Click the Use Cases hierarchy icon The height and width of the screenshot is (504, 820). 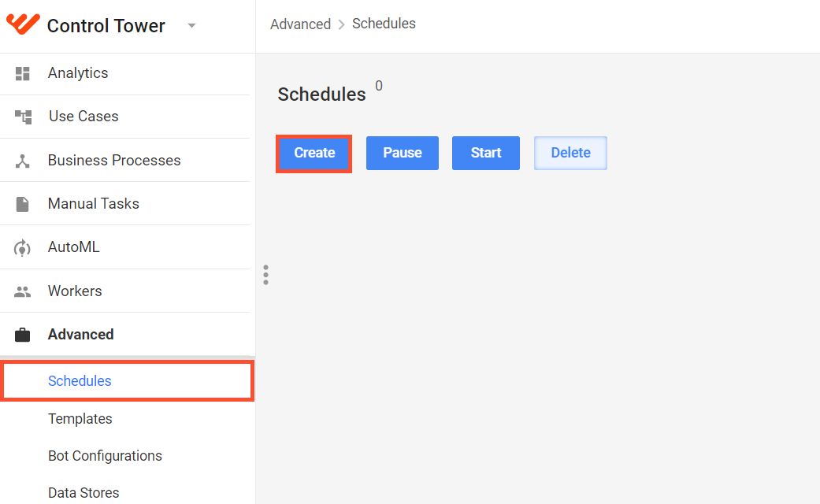click(23, 117)
